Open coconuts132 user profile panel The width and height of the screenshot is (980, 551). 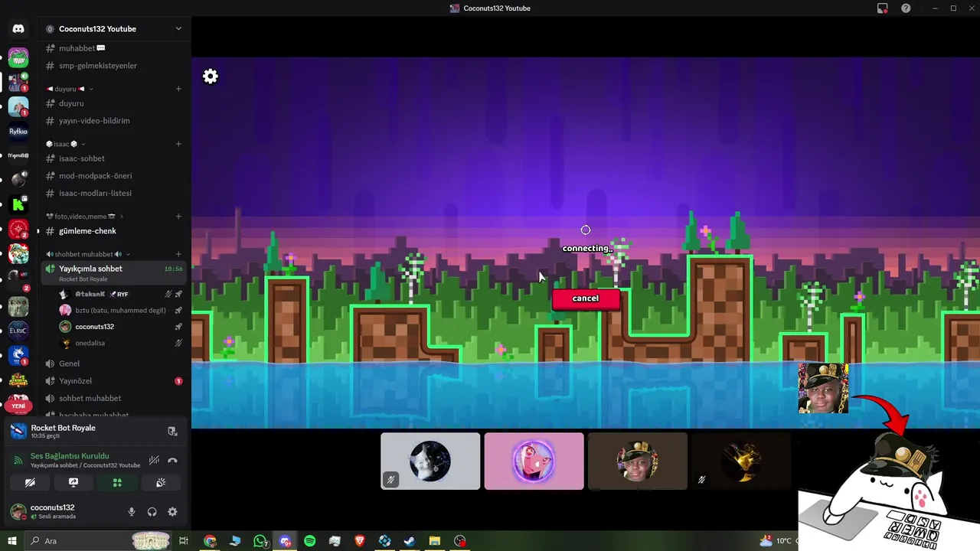pos(63,511)
